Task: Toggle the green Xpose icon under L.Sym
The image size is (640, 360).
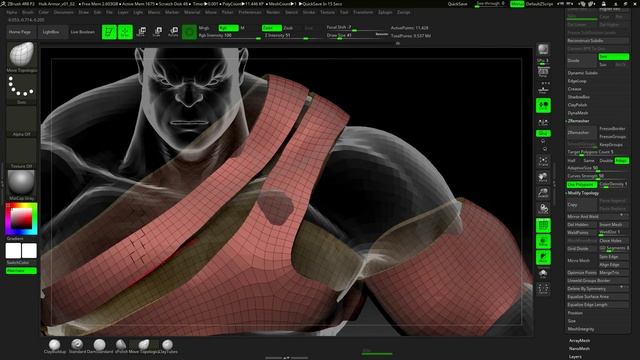Action: coord(543,133)
